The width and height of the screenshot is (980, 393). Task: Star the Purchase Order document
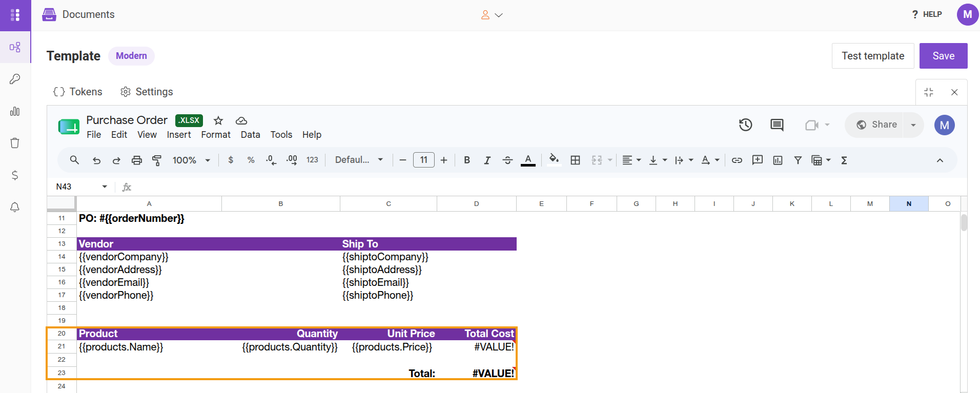click(218, 120)
